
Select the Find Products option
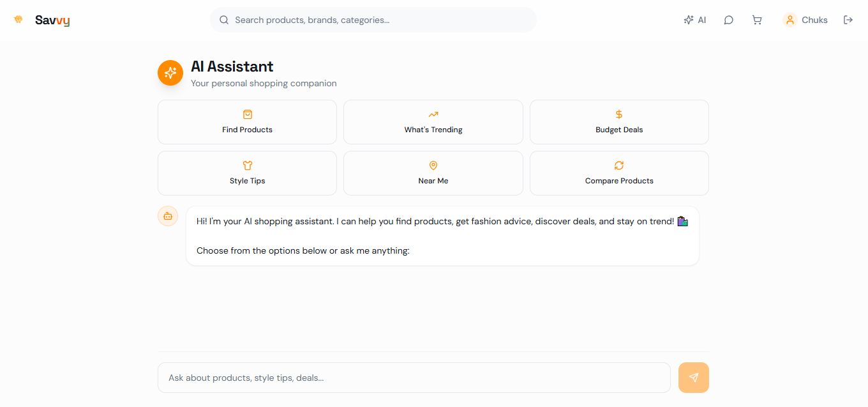[247, 122]
